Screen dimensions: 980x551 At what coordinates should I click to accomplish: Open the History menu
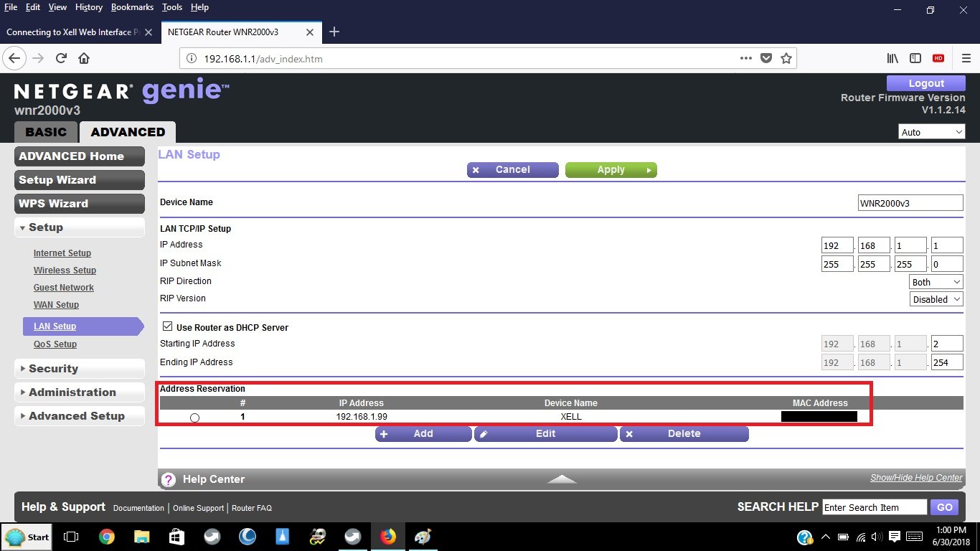[88, 7]
